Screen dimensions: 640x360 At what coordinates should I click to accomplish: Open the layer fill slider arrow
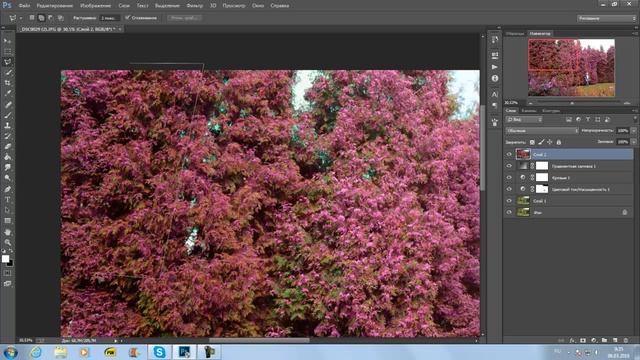[x=633, y=142]
